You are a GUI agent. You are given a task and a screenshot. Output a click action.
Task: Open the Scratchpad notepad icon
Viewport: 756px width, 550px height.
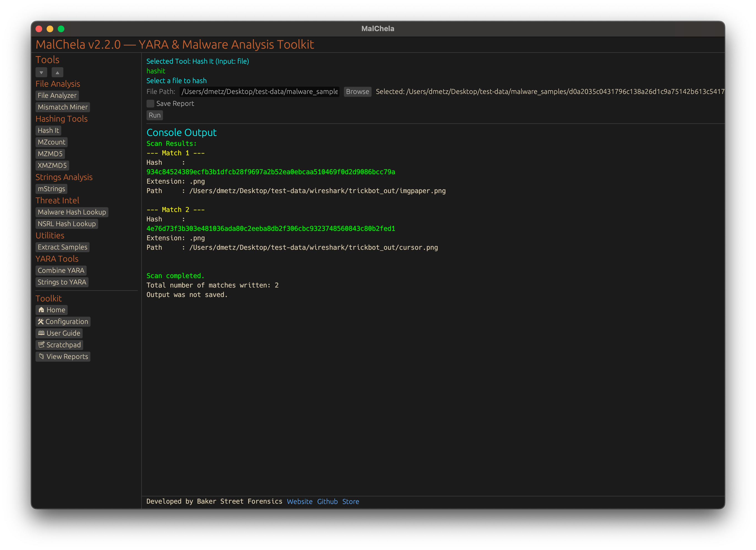coord(59,345)
